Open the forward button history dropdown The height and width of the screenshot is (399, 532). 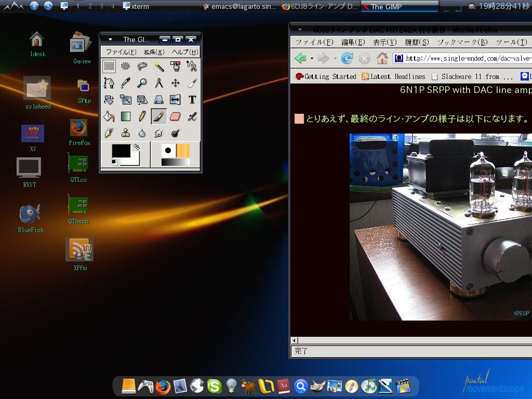tap(335, 58)
